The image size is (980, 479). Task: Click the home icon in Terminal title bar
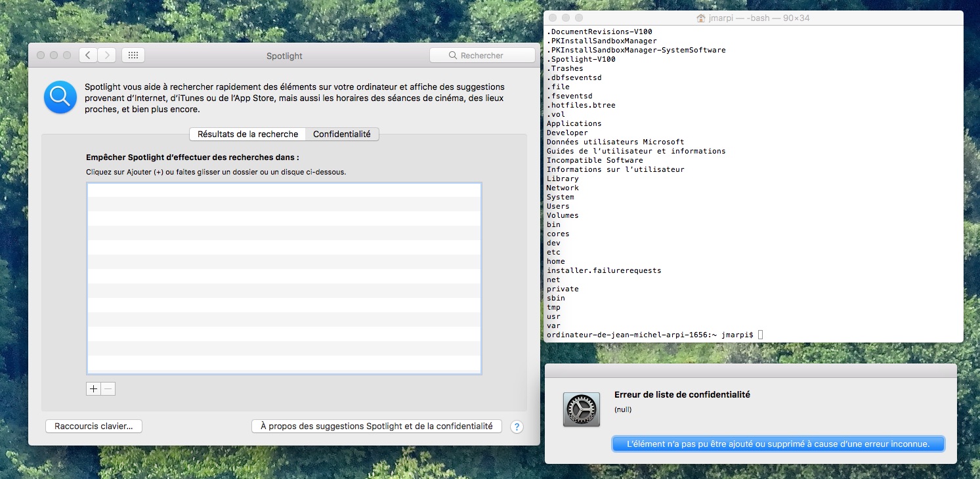[701, 18]
